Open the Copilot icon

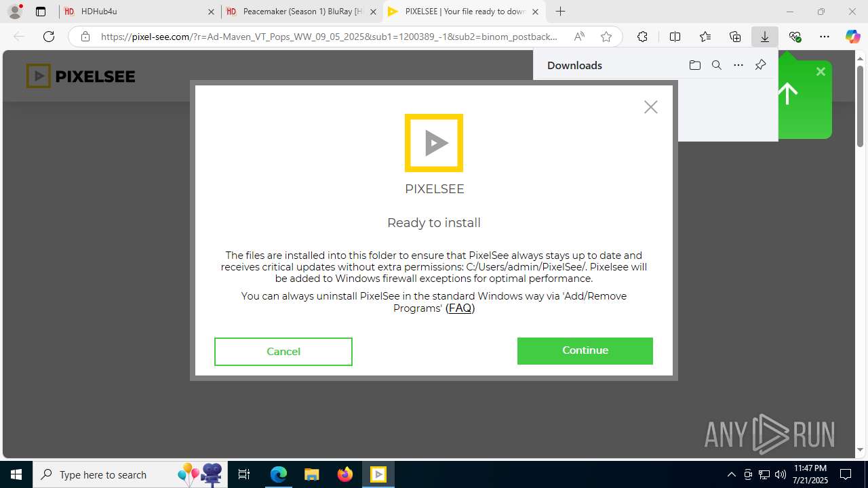coord(853,37)
